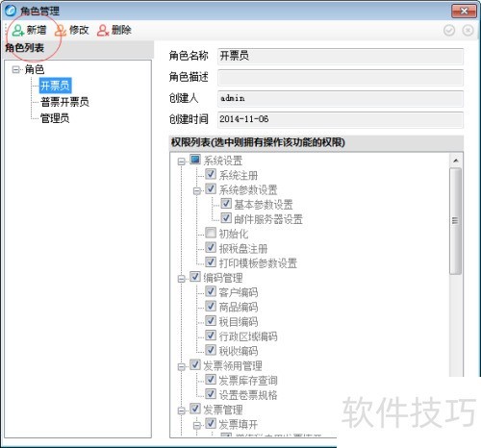This screenshot has height=448, width=481.
Task: Select the 管理员 role
Action: 55,118
